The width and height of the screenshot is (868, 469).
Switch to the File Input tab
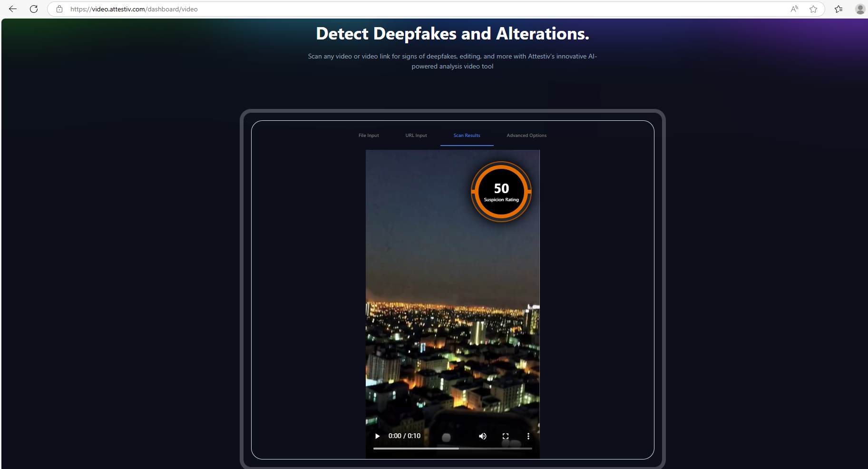(369, 136)
